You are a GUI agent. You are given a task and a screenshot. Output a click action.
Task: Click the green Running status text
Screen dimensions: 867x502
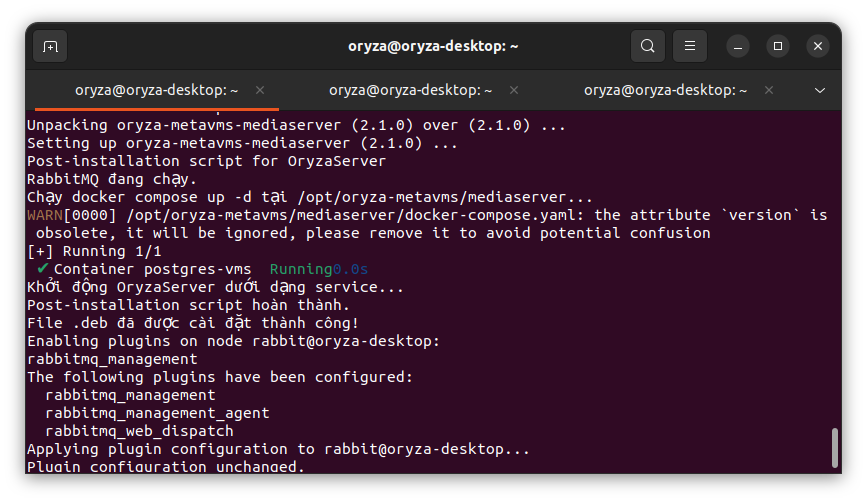(x=301, y=269)
